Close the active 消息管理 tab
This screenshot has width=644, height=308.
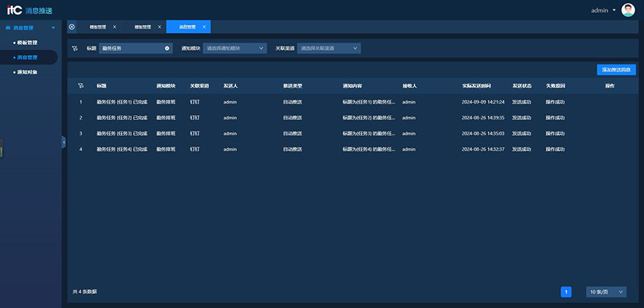(204, 27)
